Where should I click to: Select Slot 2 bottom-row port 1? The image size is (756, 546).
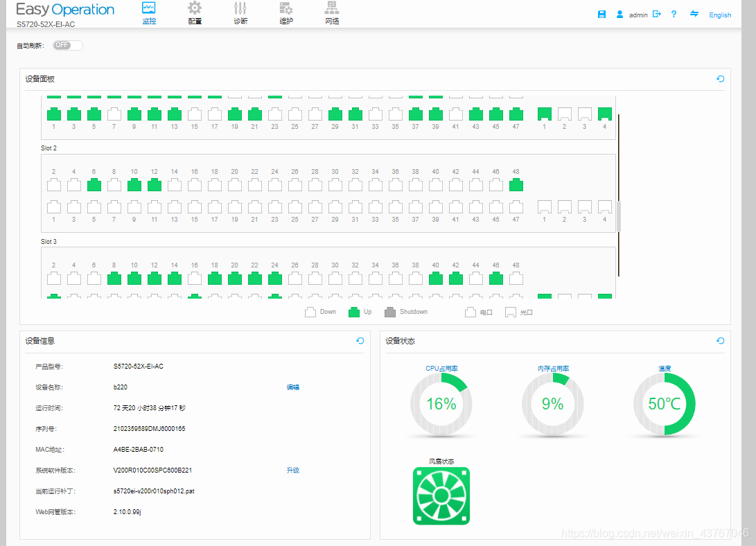point(54,206)
